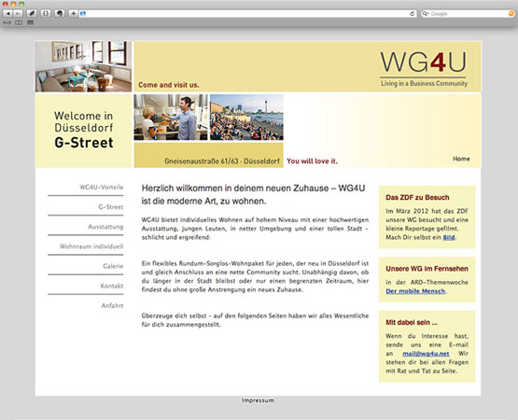
Task: Select Galerie in the sidebar menu
Action: pos(113,266)
